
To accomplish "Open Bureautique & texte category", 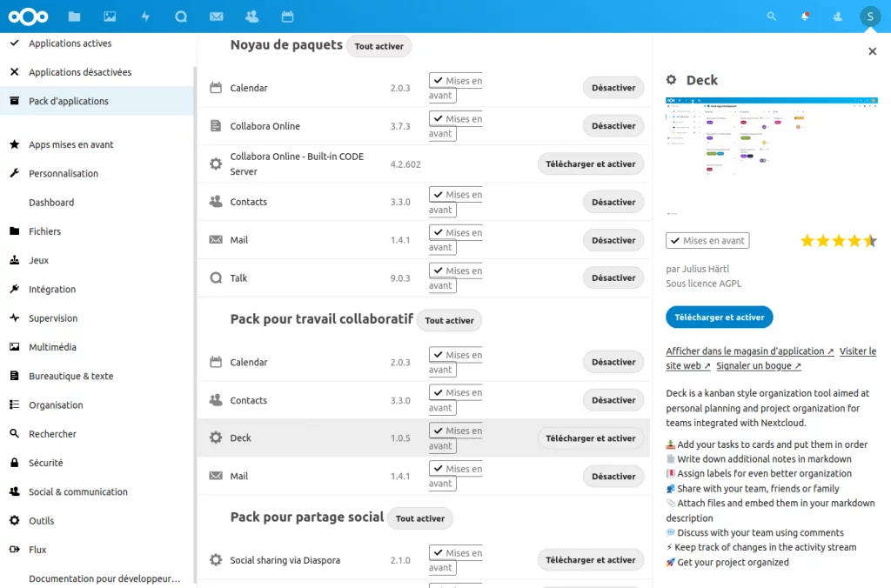I will pyautogui.click(x=97, y=376).
